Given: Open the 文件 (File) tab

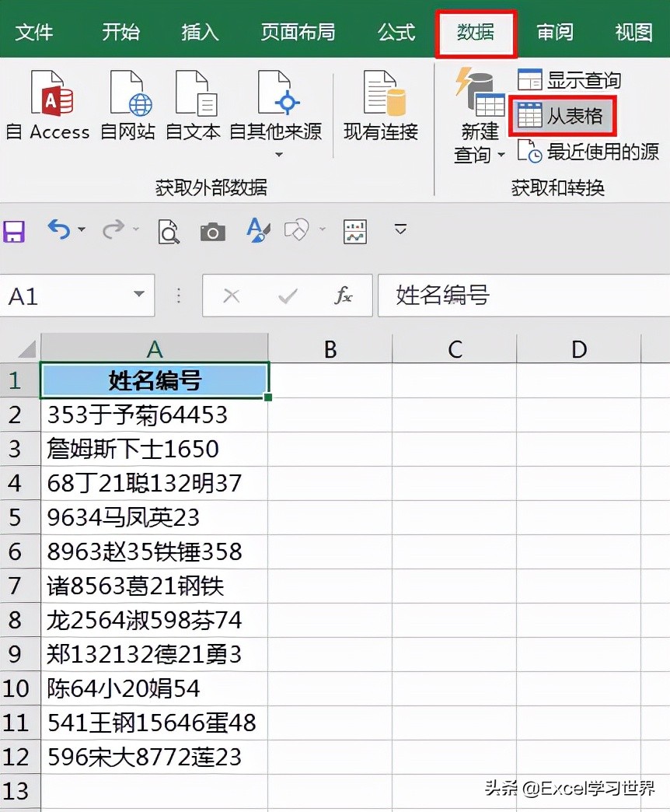Looking at the screenshot, I should (34, 32).
